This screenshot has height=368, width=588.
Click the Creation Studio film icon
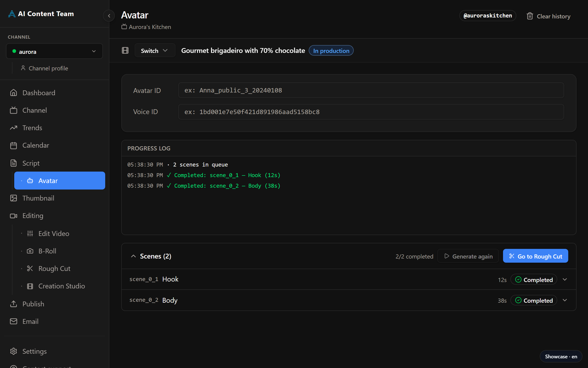point(30,286)
